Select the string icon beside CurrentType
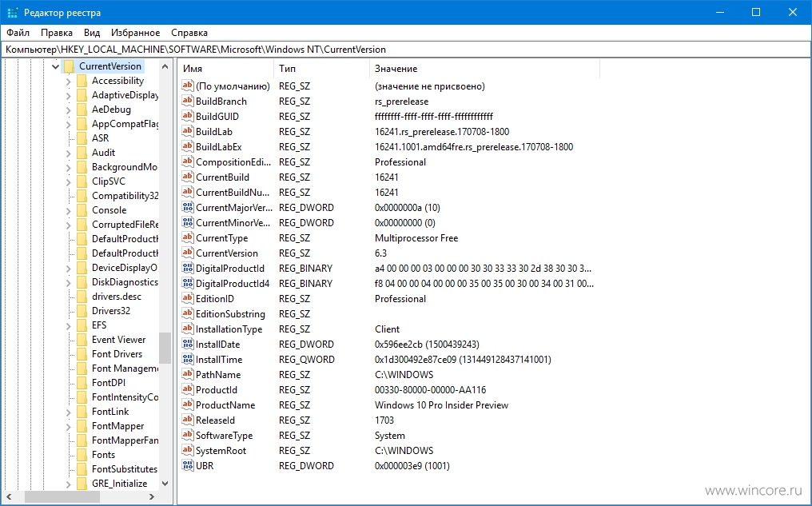This screenshot has width=812, height=506. [188, 237]
